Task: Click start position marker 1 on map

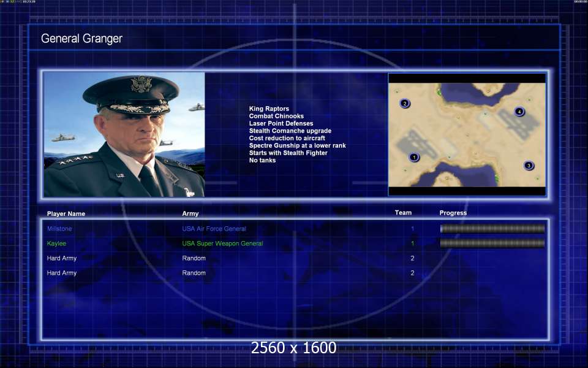Action: (414, 157)
